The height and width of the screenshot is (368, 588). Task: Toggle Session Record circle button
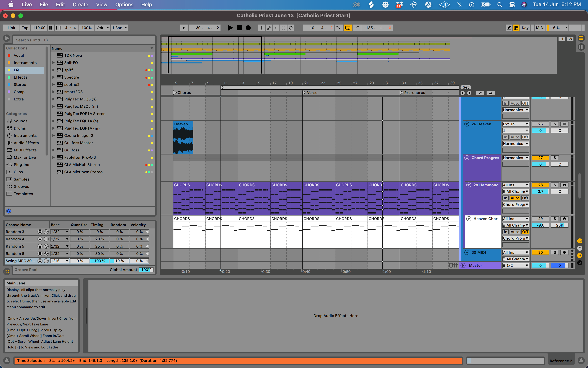pos(291,28)
